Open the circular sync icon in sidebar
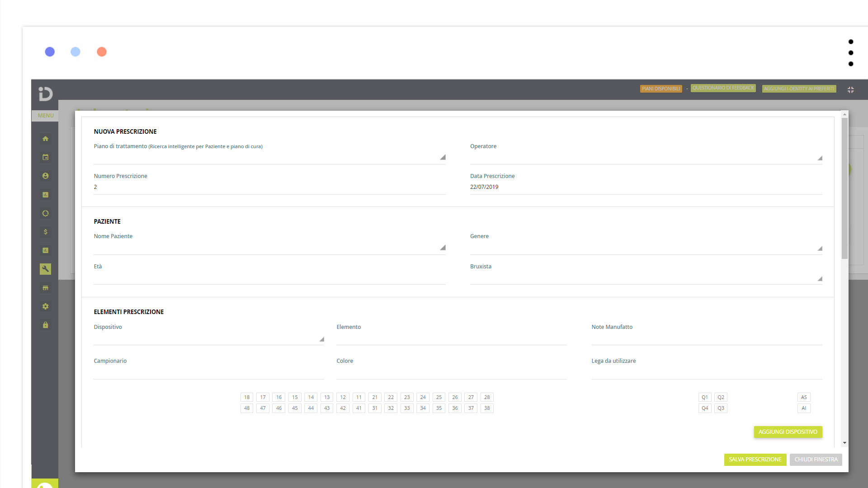868x488 pixels. [45, 213]
